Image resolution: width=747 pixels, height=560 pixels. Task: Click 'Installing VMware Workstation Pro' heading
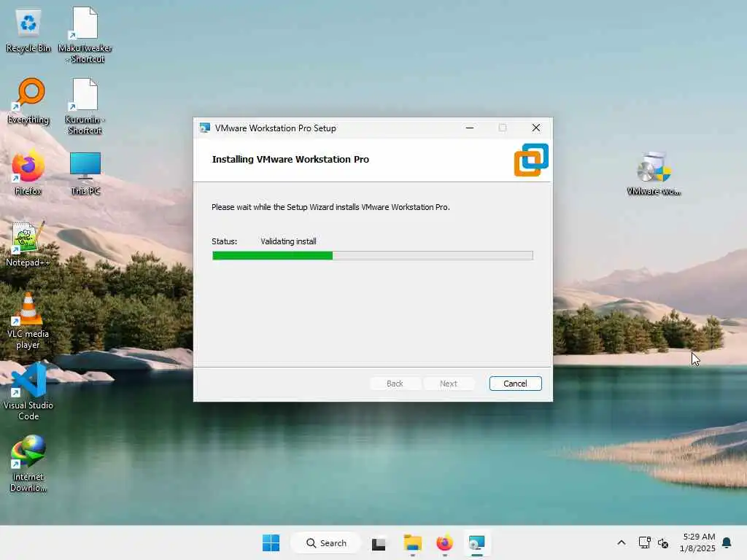[x=290, y=160]
